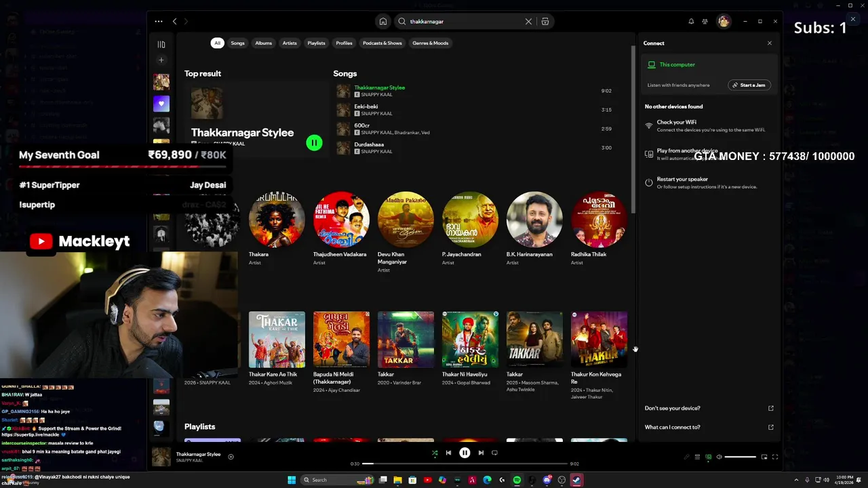Add current song to Liked Songs
Screen dimensions: 868x488
tap(231, 457)
